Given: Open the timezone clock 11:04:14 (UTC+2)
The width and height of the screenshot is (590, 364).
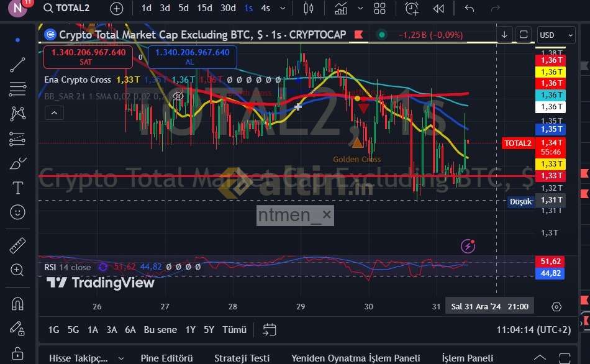Looking at the screenshot, I should coord(533,330).
